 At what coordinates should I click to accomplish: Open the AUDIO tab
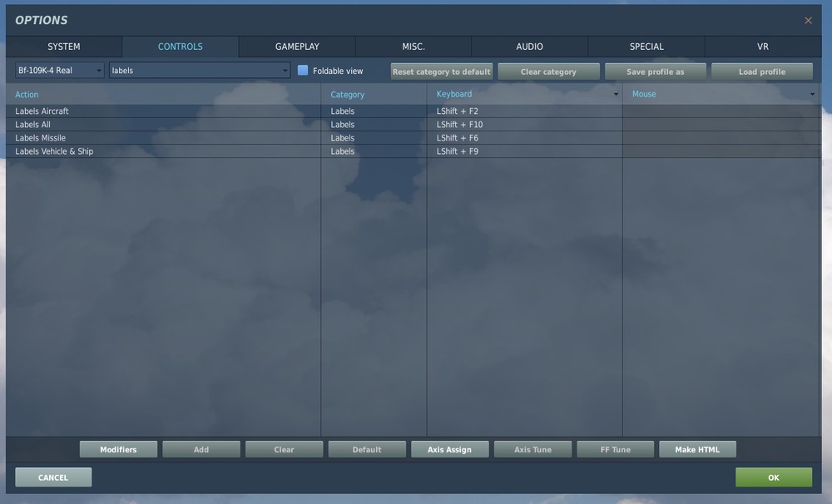coord(529,47)
